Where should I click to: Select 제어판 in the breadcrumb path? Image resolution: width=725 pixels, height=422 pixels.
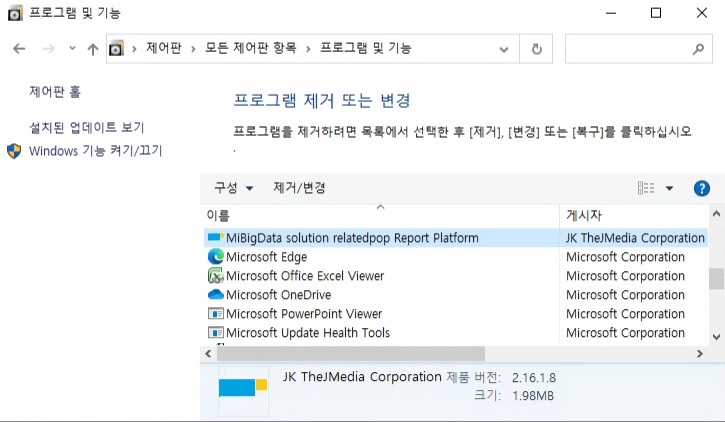pyautogui.click(x=164, y=48)
